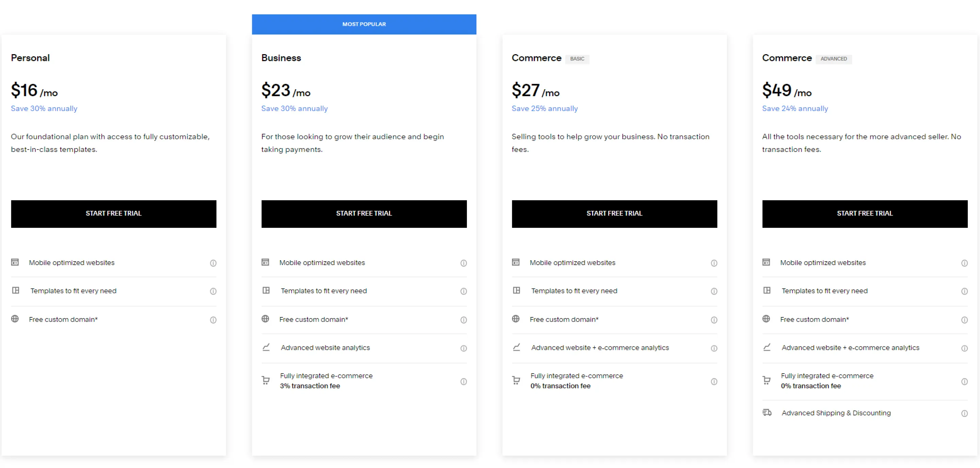
Task: Start free trial for Commerce Basic
Action: coord(614,214)
